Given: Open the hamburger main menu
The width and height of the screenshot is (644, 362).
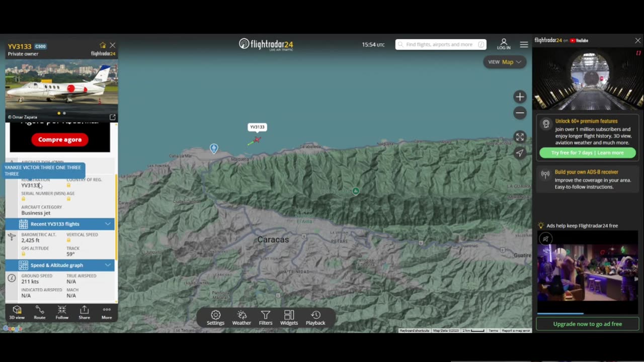Looking at the screenshot, I should click(524, 45).
